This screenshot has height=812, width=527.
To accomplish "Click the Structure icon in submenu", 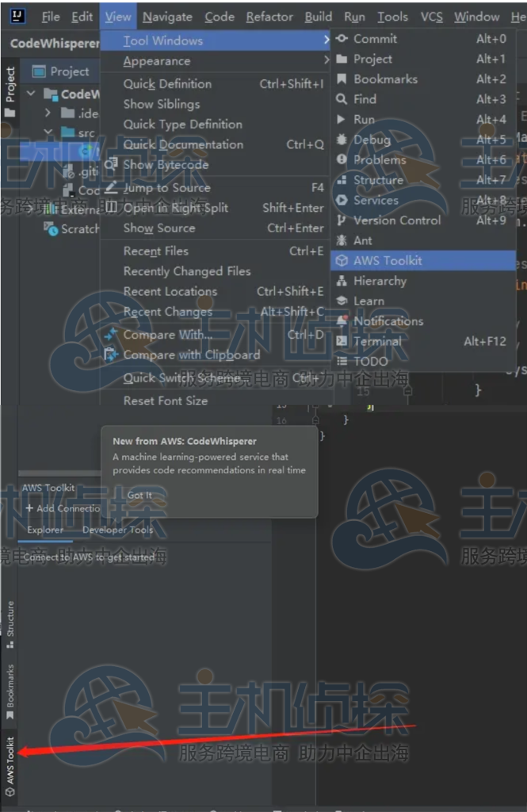I will [342, 180].
